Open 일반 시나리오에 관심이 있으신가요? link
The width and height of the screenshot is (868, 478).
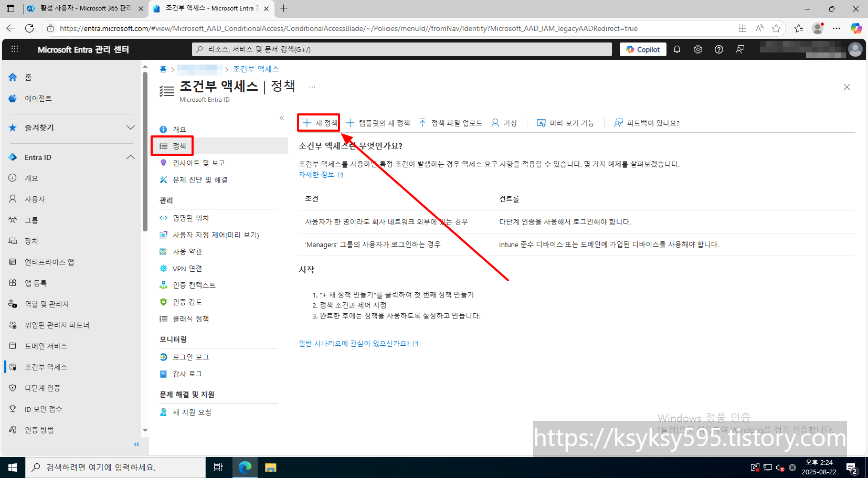358,344
